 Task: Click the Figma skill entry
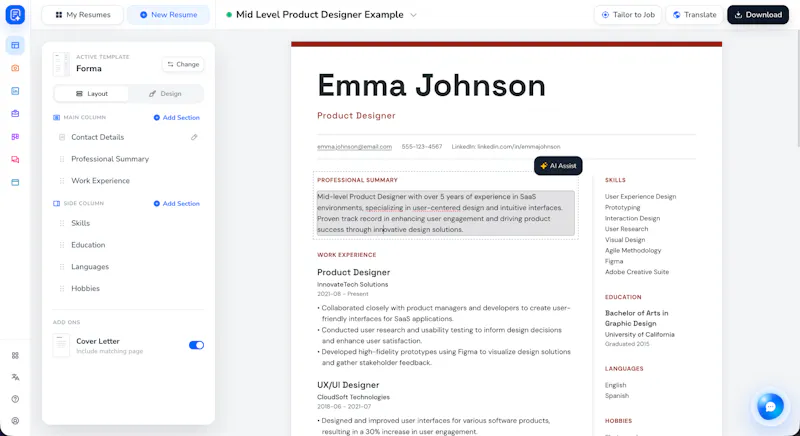[614, 261]
